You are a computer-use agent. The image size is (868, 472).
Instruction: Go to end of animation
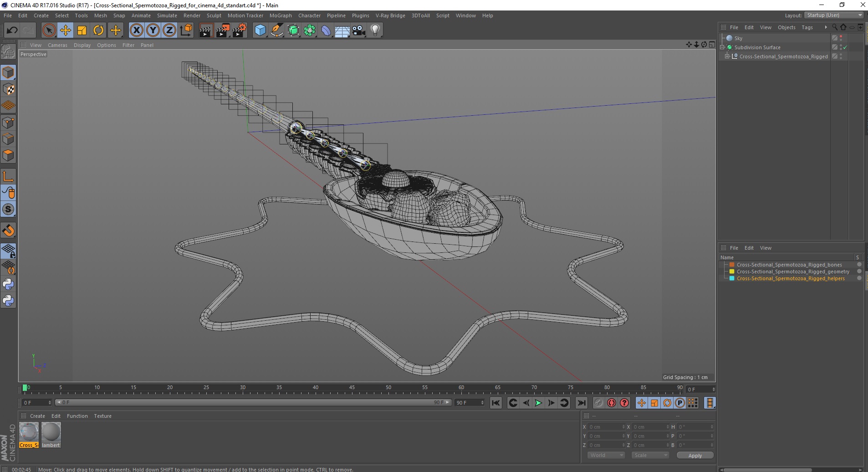click(x=582, y=403)
